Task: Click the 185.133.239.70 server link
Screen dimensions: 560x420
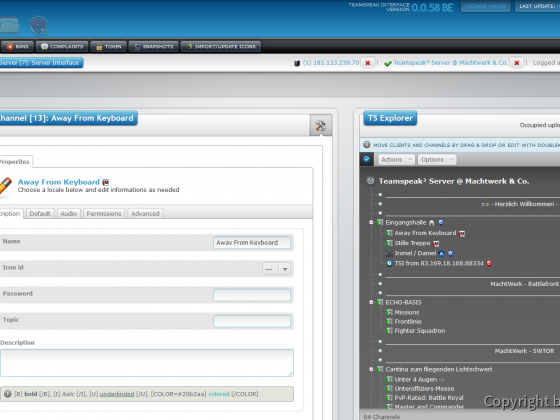Action: tap(331, 63)
